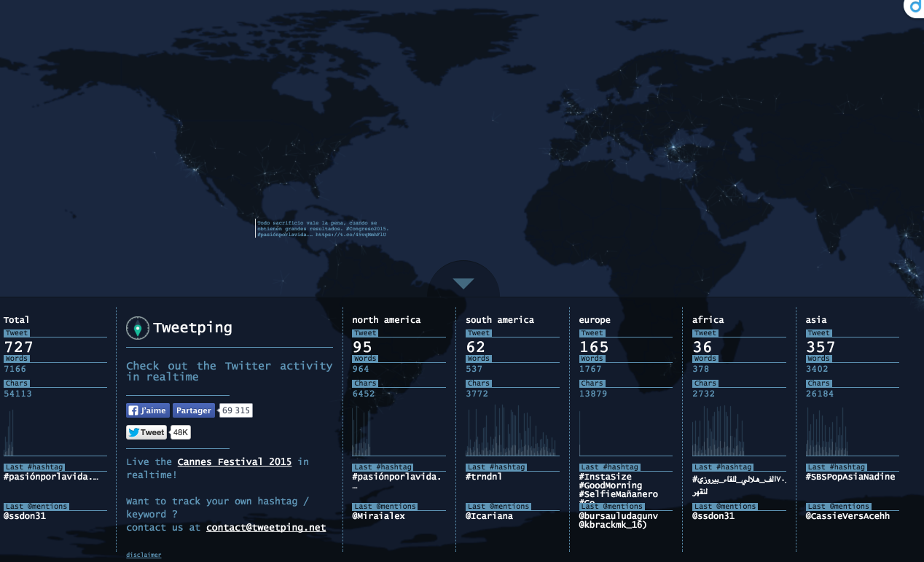Click the @Miraialex mention

379,516
